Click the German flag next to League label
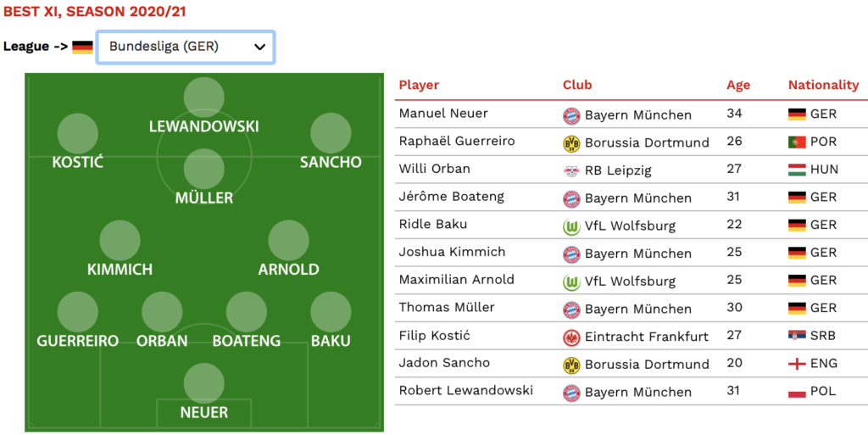The width and height of the screenshot is (868, 435). click(x=82, y=47)
